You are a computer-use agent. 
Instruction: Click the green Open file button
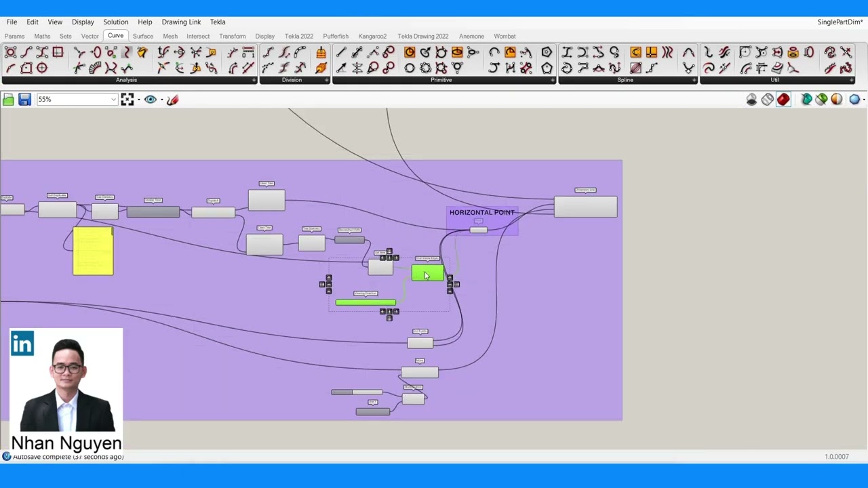pos(8,100)
